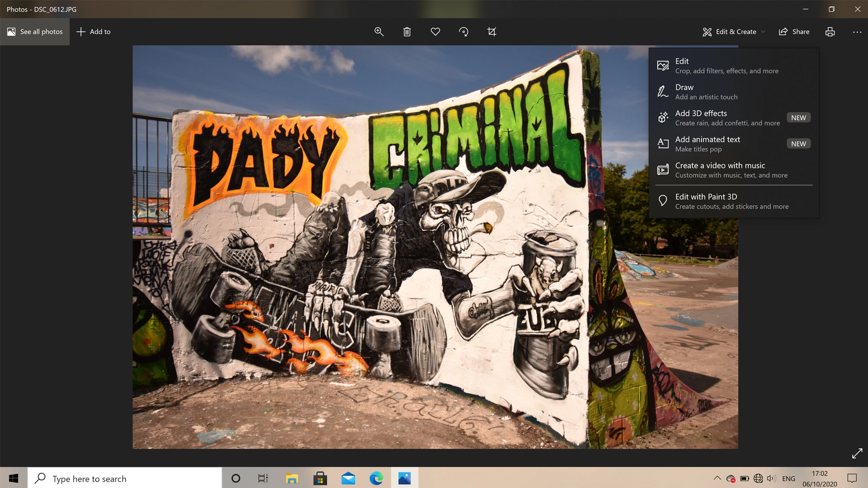Click the taskbar search box

point(125,479)
